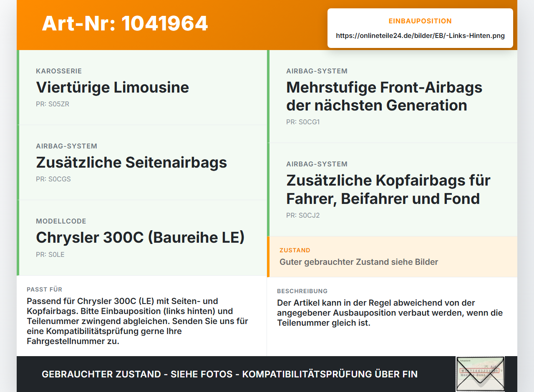Image resolution: width=534 pixels, height=392 pixels.
Task: Click the Guter gebrauchter Zustand text
Action: tap(359, 262)
